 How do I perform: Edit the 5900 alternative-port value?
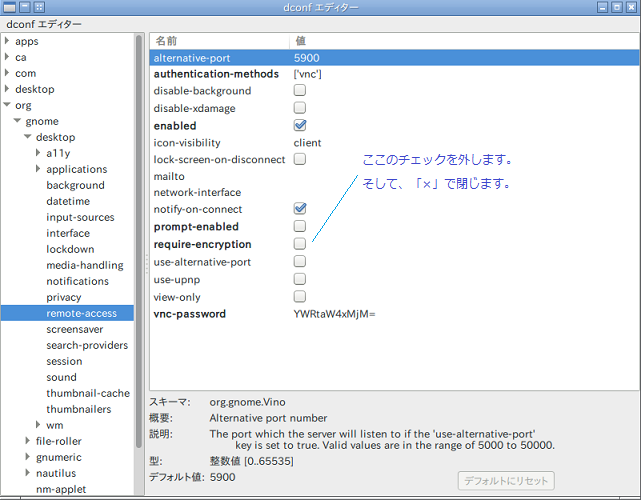(x=307, y=58)
